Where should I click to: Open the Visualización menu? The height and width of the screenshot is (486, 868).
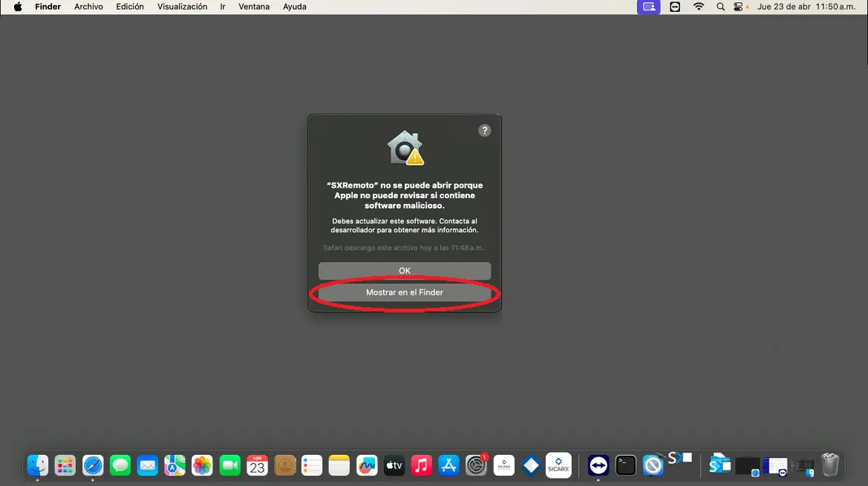coord(182,7)
